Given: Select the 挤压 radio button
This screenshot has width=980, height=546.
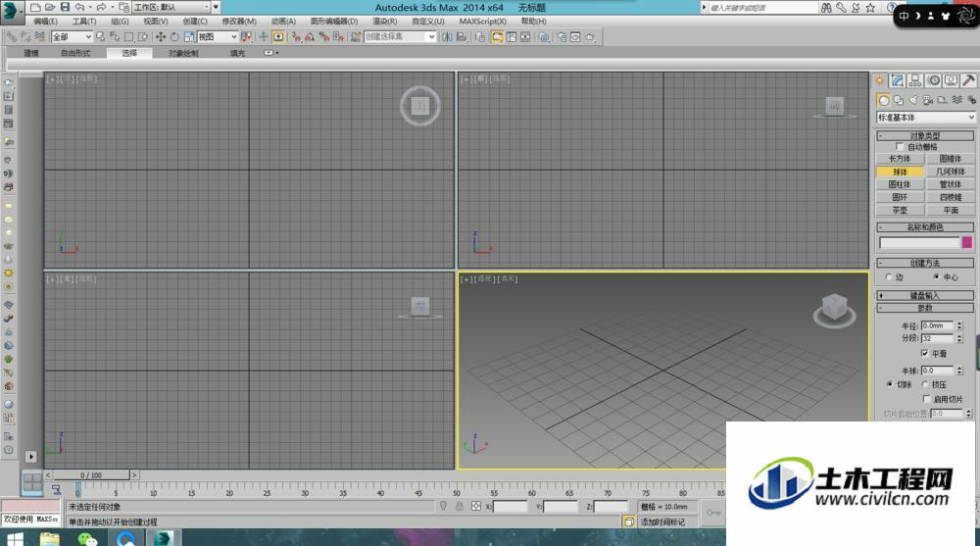Looking at the screenshot, I should (925, 384).
